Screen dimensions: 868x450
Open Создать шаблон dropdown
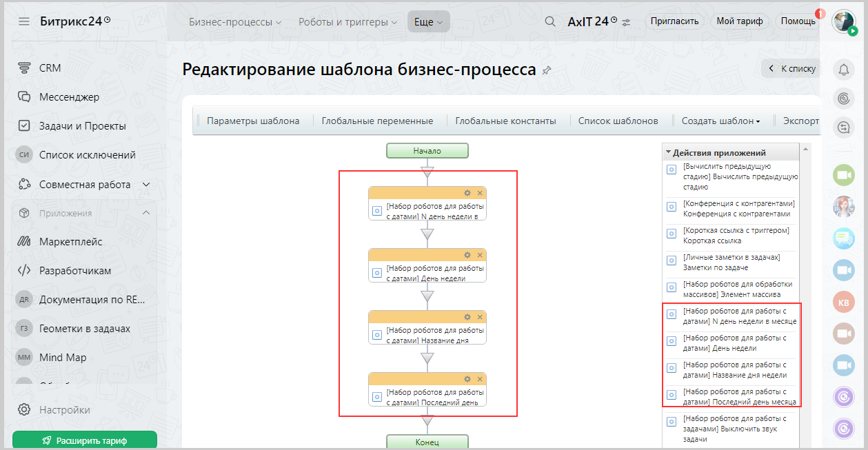point(720,121)
